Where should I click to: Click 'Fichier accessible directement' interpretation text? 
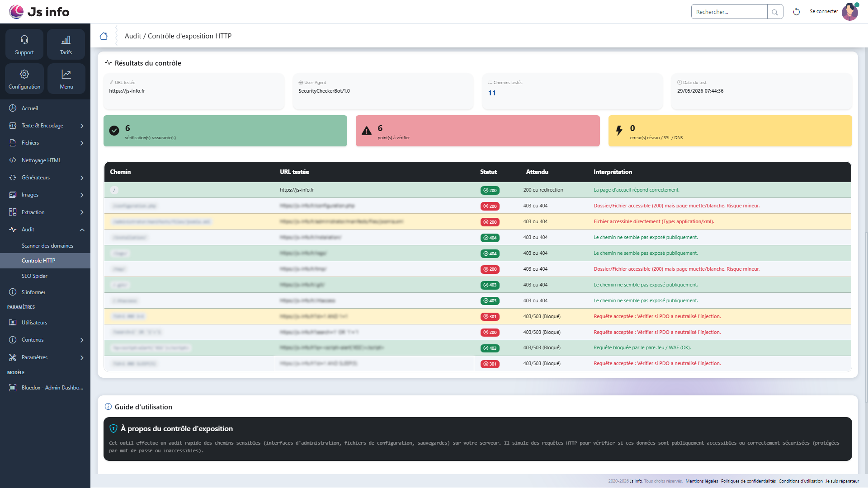click(654, 222)
